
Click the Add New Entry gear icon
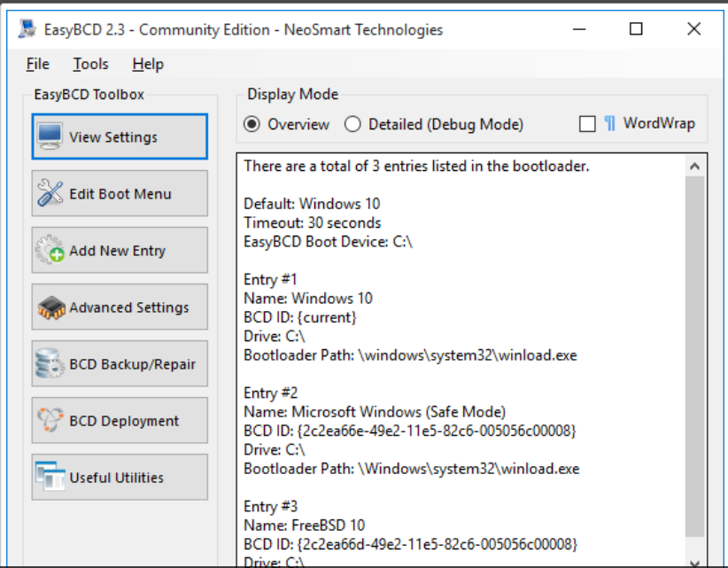click(x=50, y=250)
